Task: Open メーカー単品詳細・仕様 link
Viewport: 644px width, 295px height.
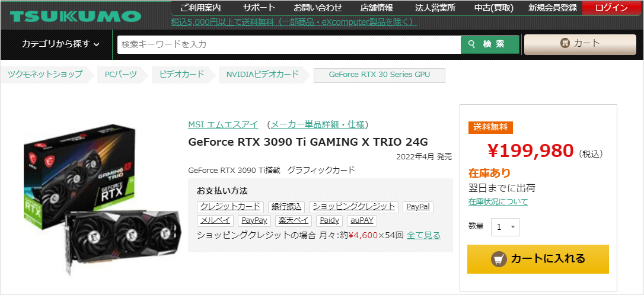Action: click(x=317, y=124)
